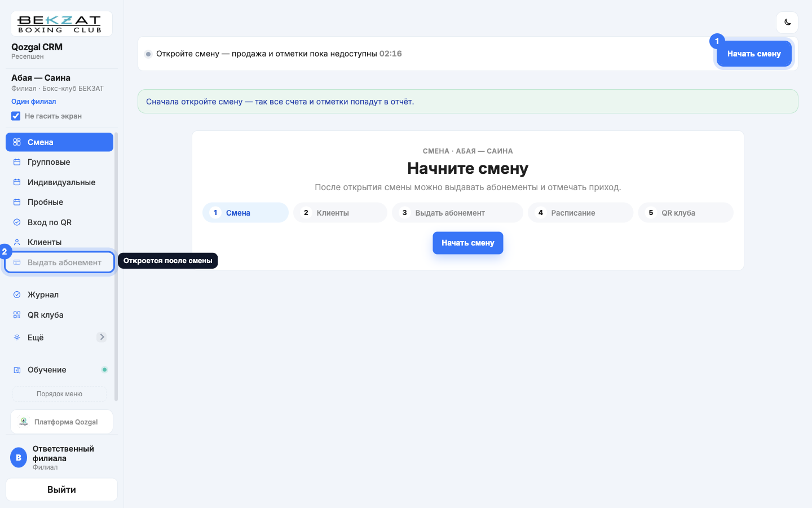Image resolution: width=812 pixels, height=508 pixels.
Task: Click the Клиенты person icon
Action: tap(17, 242)
